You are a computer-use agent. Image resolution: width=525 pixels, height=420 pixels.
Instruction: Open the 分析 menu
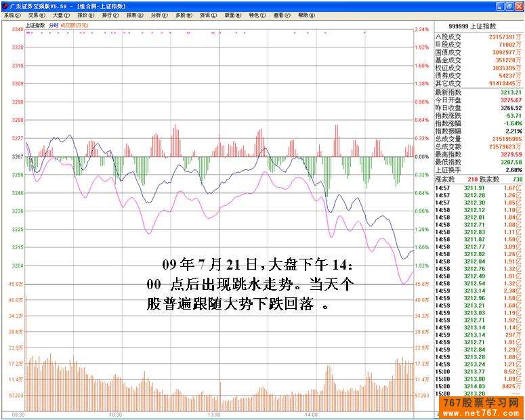click(x=159, y=15)
